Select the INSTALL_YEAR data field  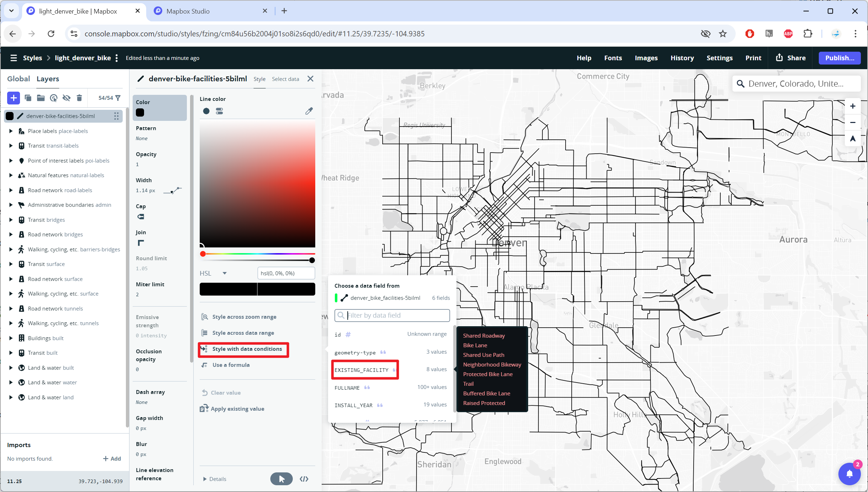390,405
